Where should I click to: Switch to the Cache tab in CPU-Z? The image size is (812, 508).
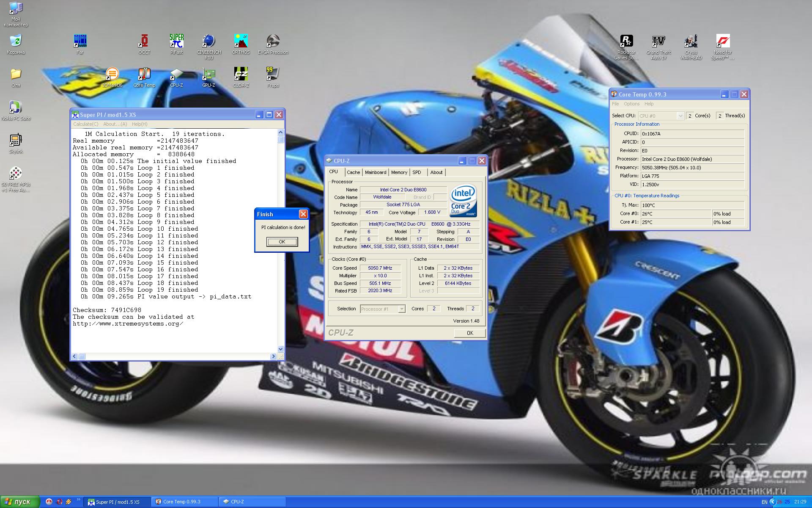point(353,172)
